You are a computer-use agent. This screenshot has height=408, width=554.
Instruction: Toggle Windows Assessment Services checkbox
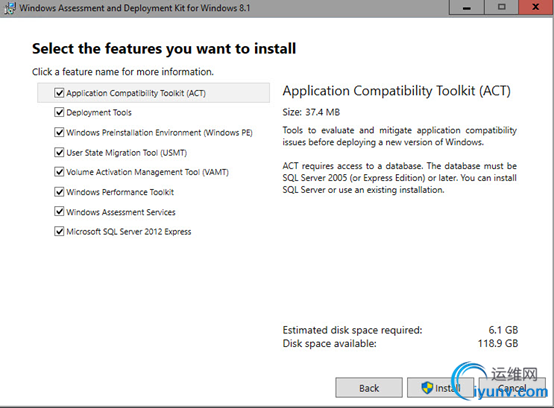pyautogui.click(x=59, y=212)
